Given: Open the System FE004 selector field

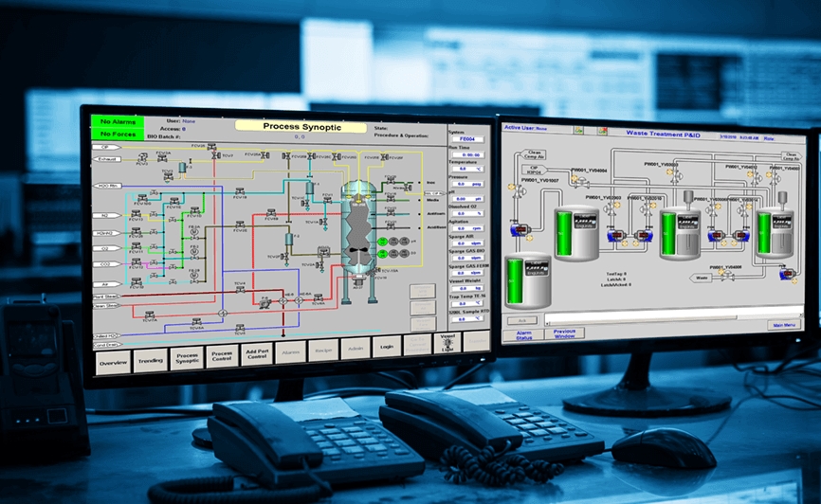Looking at the screenshot, I should pyautogui.click(x=468, y=139).
